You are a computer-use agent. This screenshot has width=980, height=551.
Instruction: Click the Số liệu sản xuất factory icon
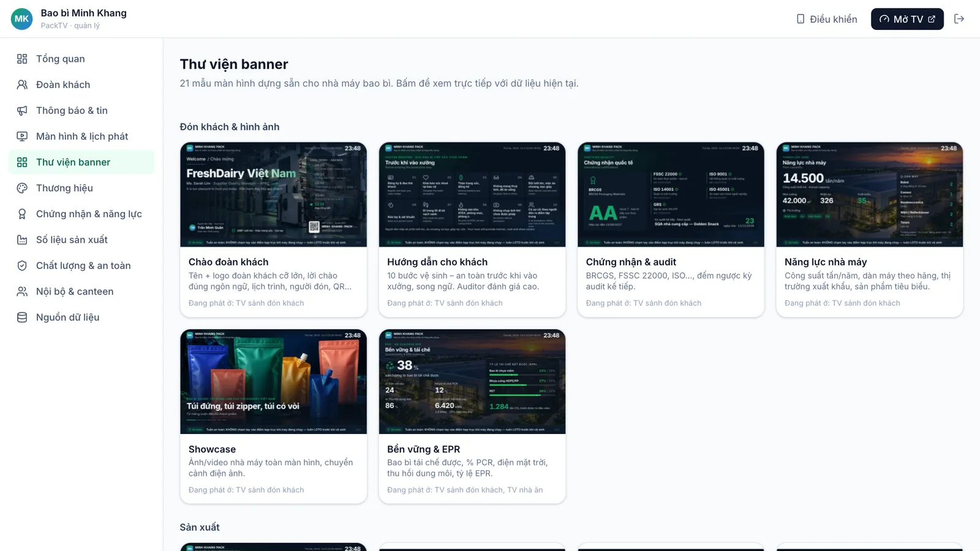coord(22,239)
